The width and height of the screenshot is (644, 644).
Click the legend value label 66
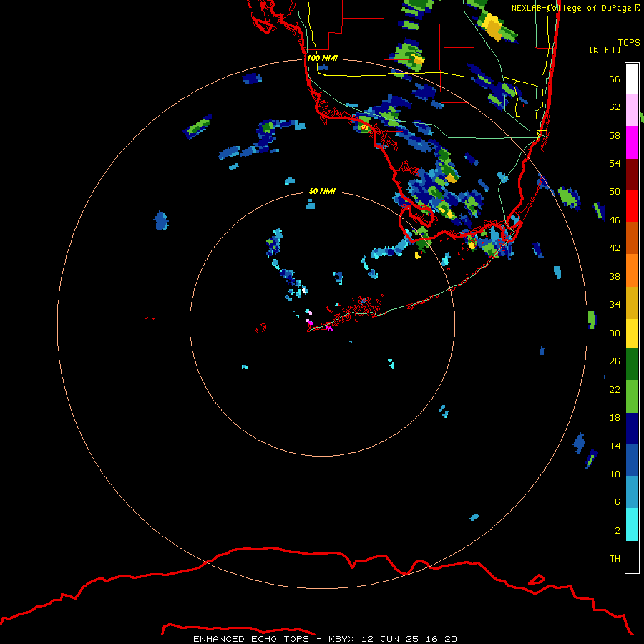coord(615,79)
